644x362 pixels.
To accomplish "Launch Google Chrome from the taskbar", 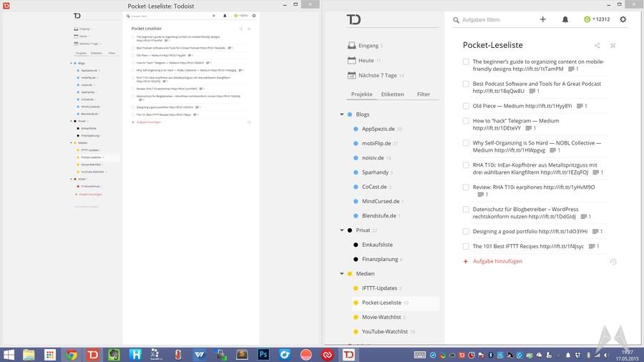I will tap(72, 354).
